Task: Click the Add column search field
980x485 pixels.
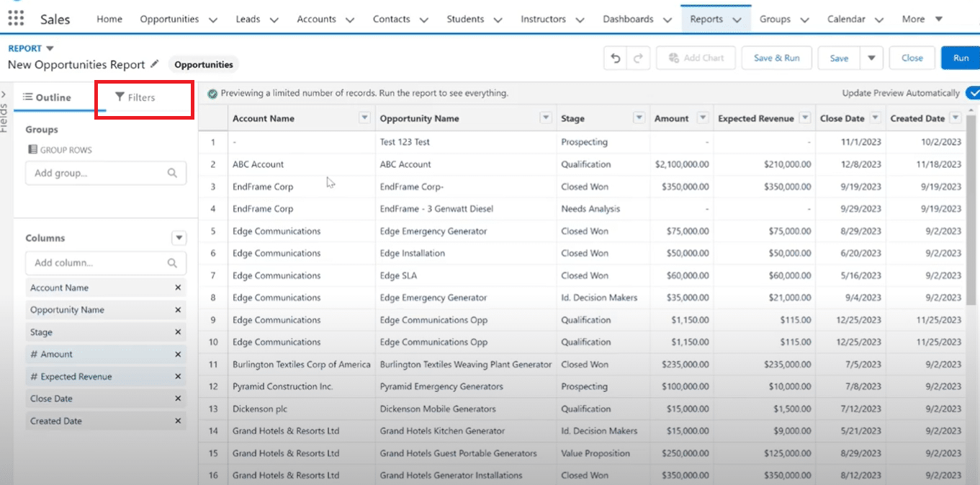Action: 97,263
